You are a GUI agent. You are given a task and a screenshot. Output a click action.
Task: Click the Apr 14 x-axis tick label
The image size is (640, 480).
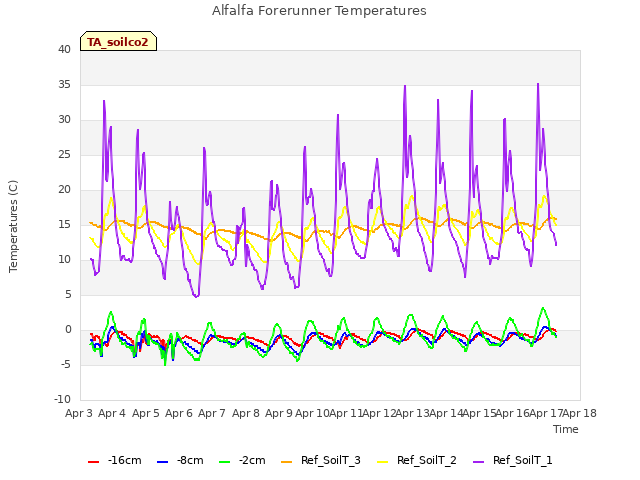[446, 413]
